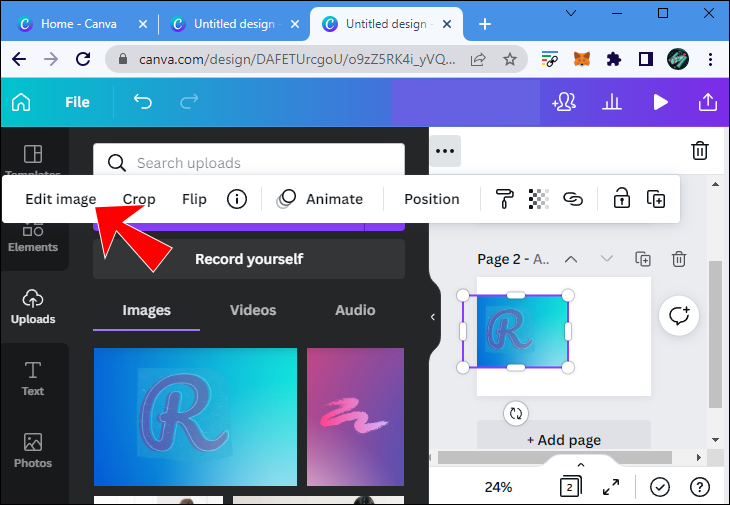This screenshot has width=730, height=505.
Task: Click the share upload icon in header
Action: pyautogui.click(x=708, y=102)
